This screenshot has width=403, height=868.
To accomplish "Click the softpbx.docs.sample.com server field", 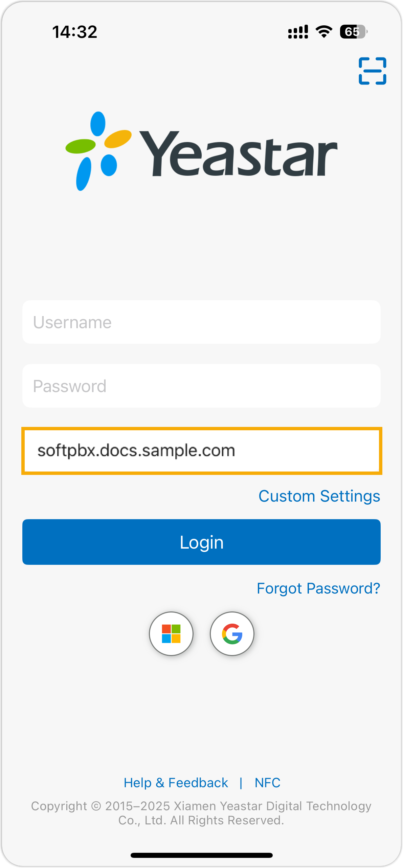I will (202, 451).
